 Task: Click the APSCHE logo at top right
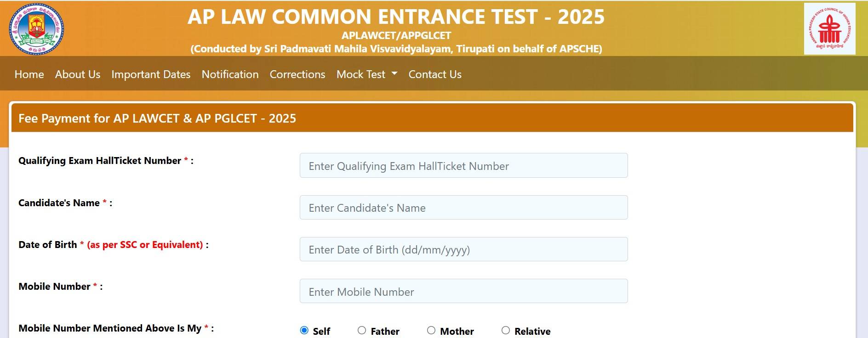[x=829, y=28]
